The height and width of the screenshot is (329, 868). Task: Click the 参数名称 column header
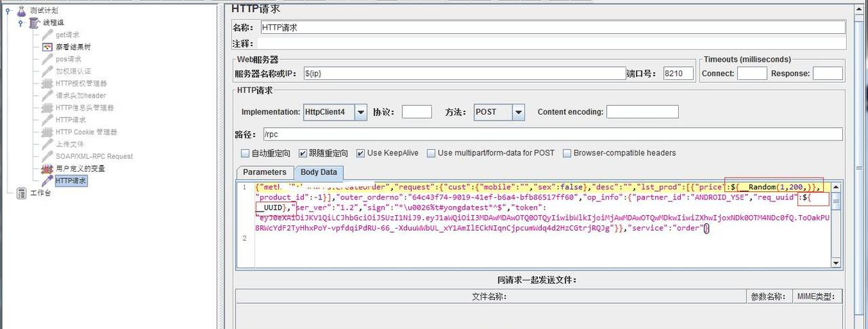(x=768, y=296)
